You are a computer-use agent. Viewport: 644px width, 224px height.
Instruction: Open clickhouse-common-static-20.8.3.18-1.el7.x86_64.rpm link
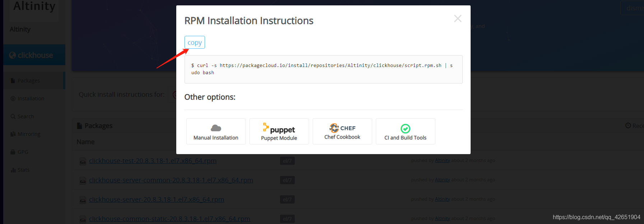[169, 219]
